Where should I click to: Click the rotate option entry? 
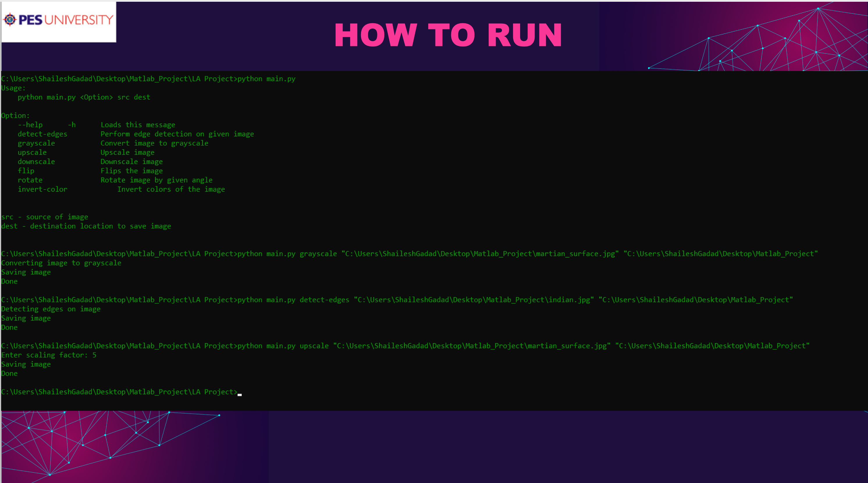click(x=30, y=180)
